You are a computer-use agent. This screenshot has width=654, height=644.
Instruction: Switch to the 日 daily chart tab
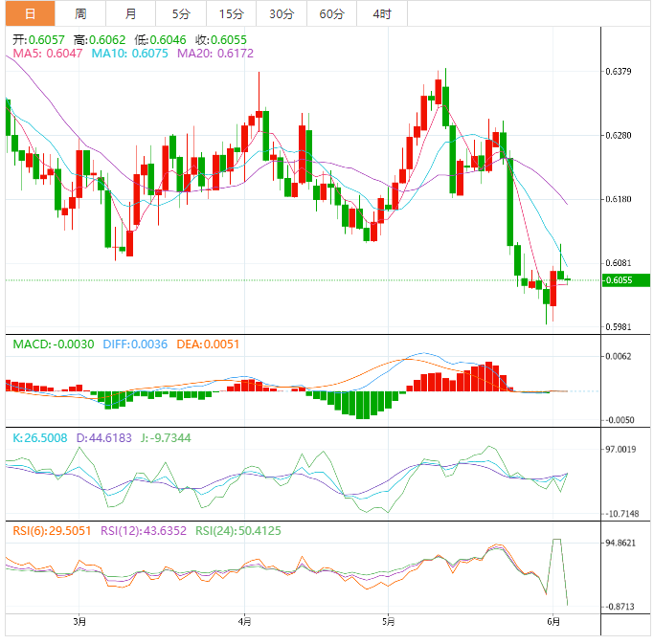(x=30, y=13)
